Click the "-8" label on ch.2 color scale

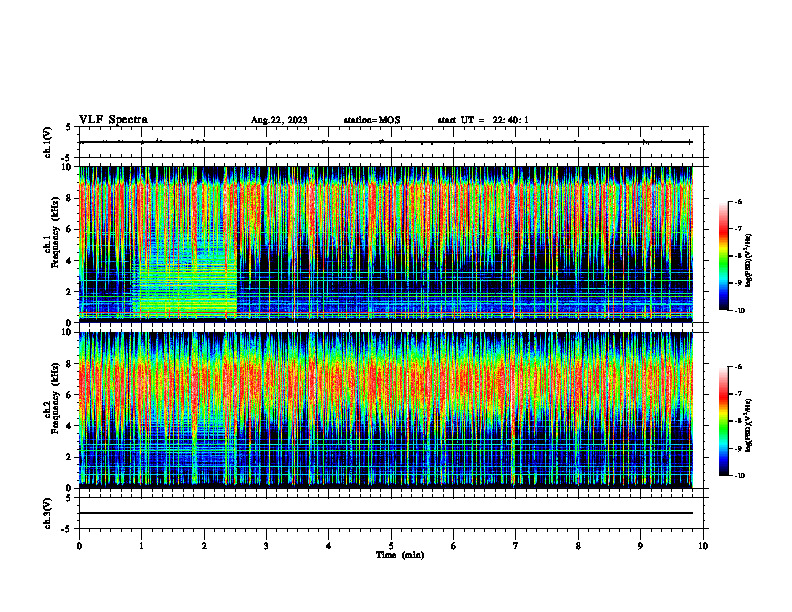pyautogui.click(x=738, y=421)
